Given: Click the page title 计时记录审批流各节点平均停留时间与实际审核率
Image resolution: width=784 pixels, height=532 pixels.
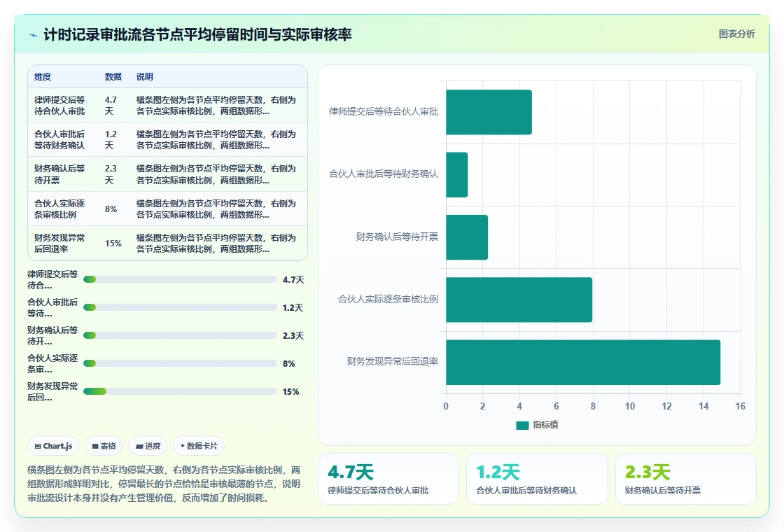Looking at the screenshot, I should 197,34.
